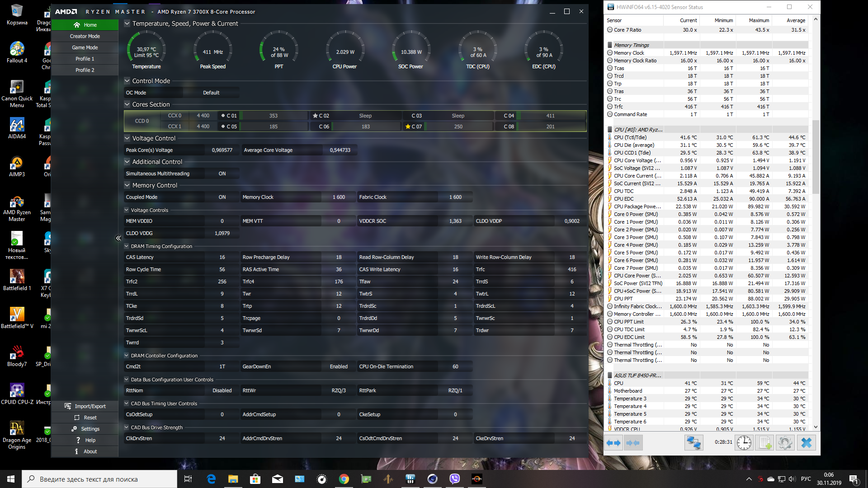Open HWiNFO sensor settings gear icon
Viewport: 868px width, 488px height.
785,443
